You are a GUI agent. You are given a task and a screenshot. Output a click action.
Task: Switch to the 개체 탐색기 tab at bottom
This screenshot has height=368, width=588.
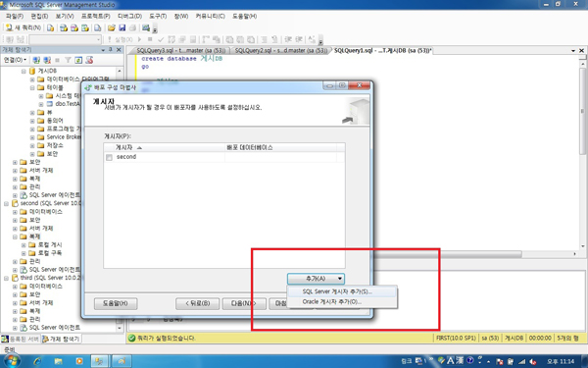click(x=61, y=339)
